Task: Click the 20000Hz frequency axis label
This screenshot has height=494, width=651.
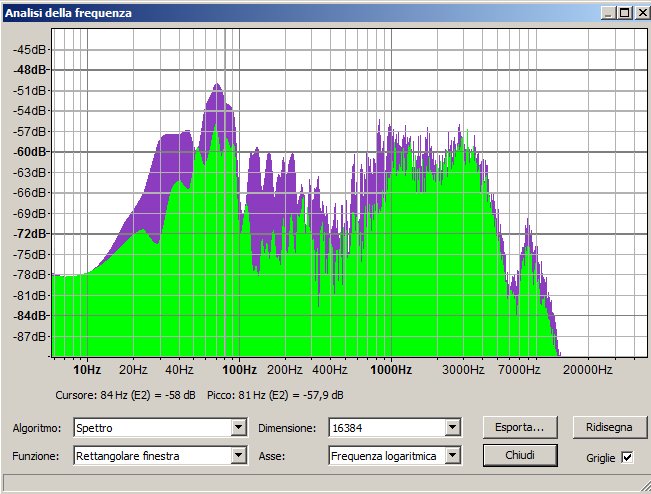Action: click(587, 369)
